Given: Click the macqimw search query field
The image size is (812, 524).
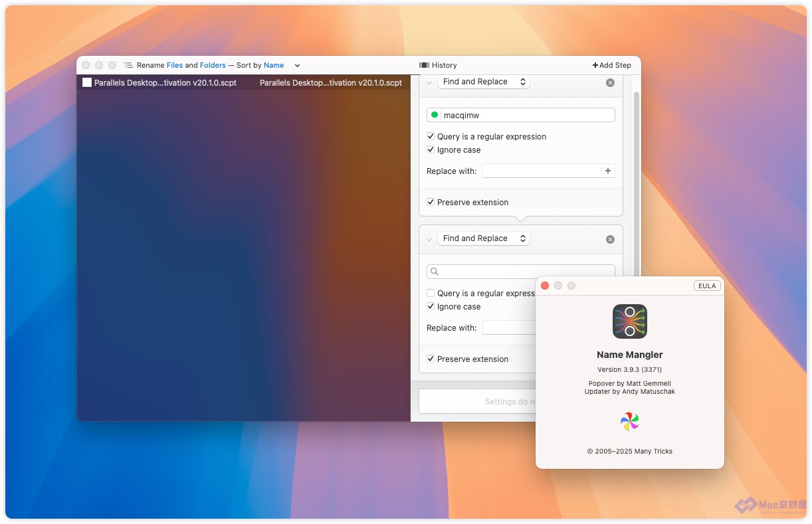Looking at the screenshot, I should click(521, 115).
